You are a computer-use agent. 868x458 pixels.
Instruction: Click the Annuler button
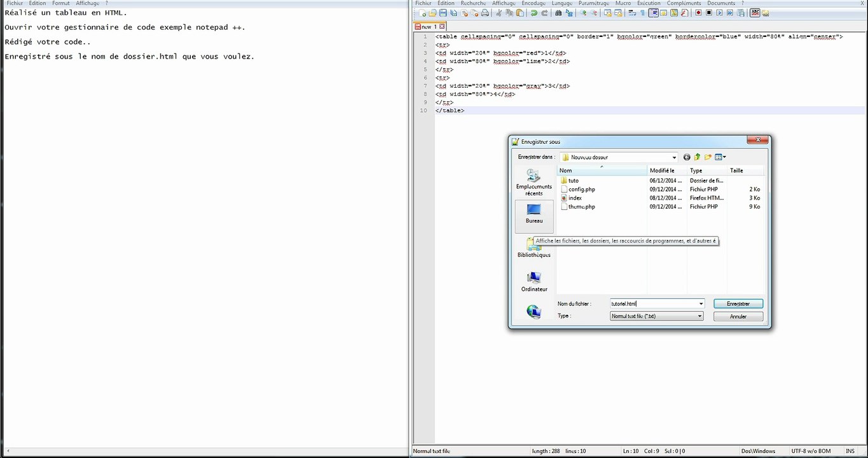pos(738,316)
